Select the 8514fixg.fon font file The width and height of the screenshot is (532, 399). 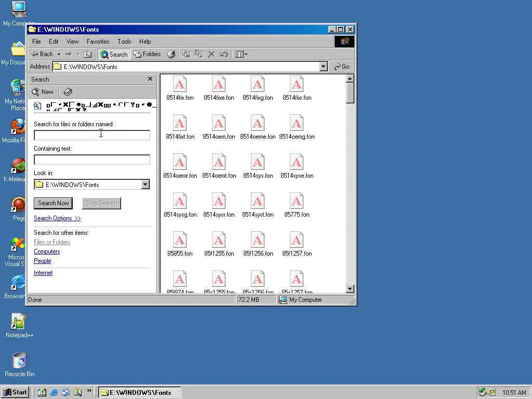pyautogui.click(x=258, y=88)
